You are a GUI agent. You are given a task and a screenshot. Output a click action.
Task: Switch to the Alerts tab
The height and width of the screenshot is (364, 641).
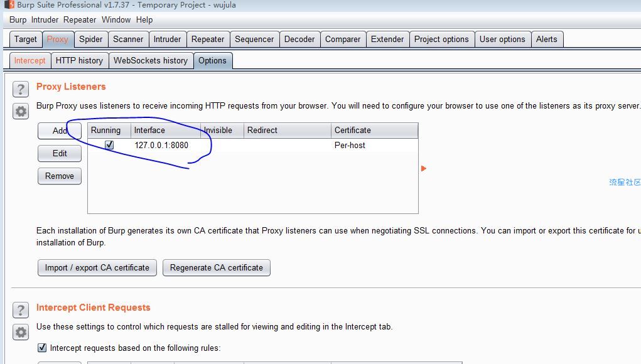[547, 39]
